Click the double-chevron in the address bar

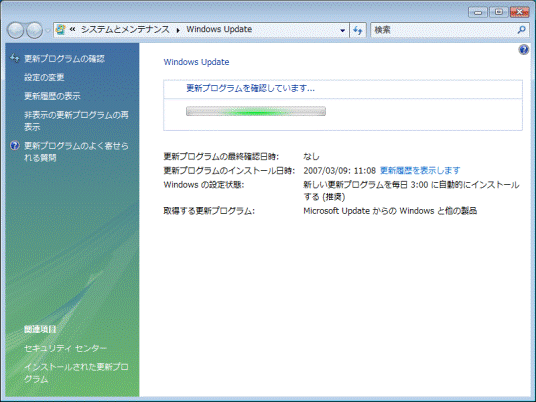[x=72, y=30]
